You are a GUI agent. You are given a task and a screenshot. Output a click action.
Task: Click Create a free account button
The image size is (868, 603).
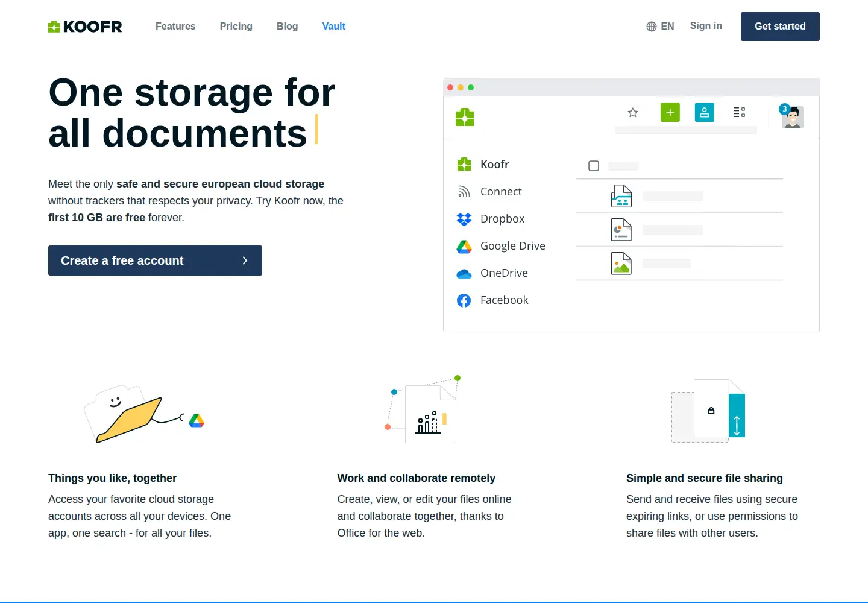click(155, 260)
